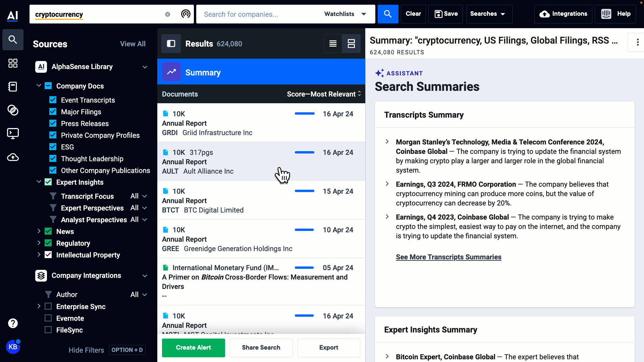
Task: Switch to compact list view icon
Action: [333, 44]
